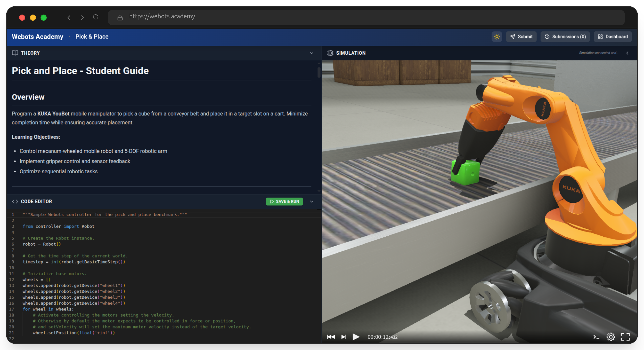Run the code with SAVE & RUN
644x350 pixels.
(x=284, y=201)
